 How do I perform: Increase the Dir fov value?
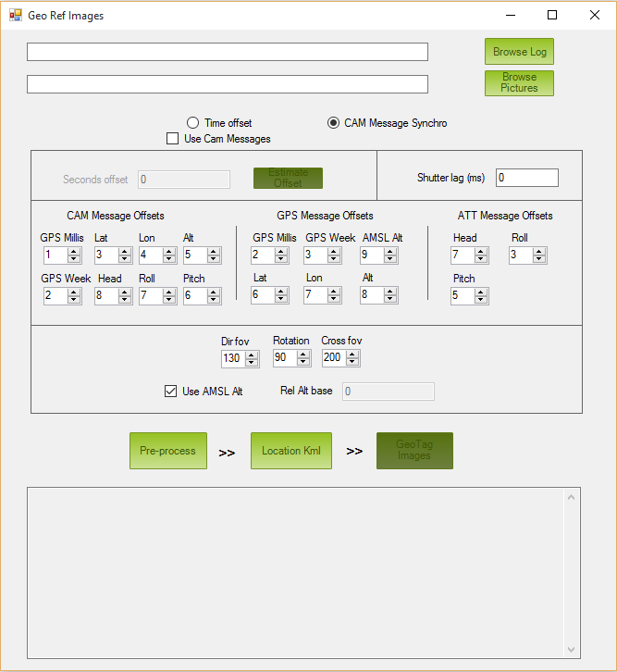(252, 355)
